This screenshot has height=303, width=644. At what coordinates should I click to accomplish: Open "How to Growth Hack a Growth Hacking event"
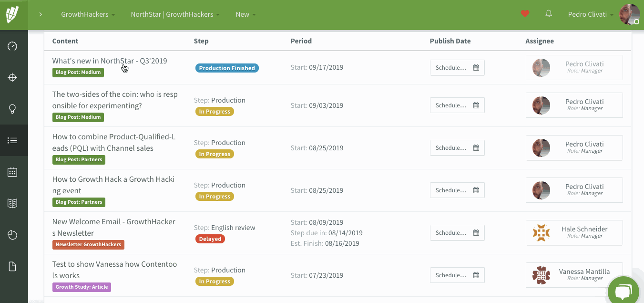click(113, 185)
